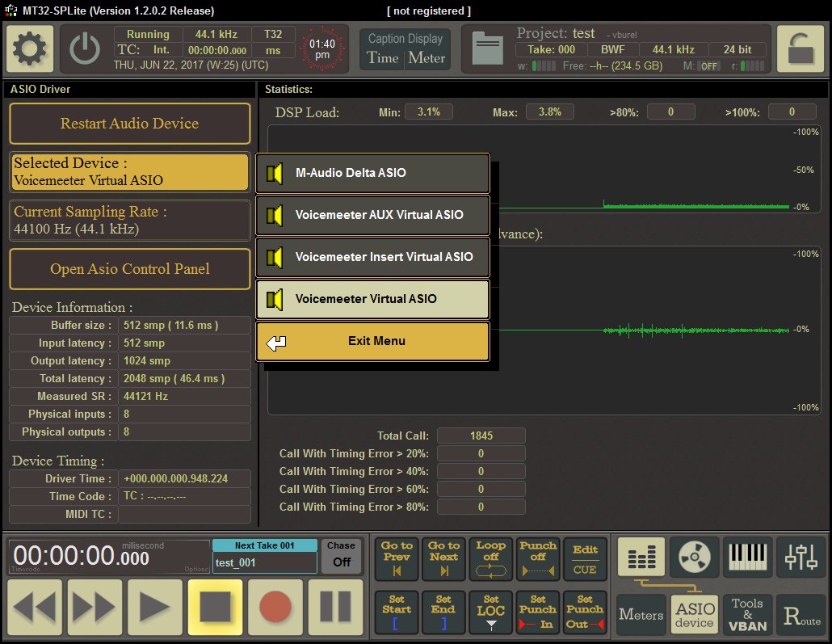The image size is (832, 644).
Task: Click the round clock showing 01:40 pm
Action: pos(322,49)
